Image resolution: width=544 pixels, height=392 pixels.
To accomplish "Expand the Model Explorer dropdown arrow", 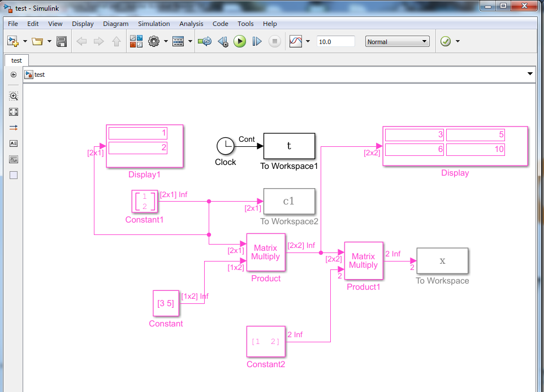I will tap(190, 42).
